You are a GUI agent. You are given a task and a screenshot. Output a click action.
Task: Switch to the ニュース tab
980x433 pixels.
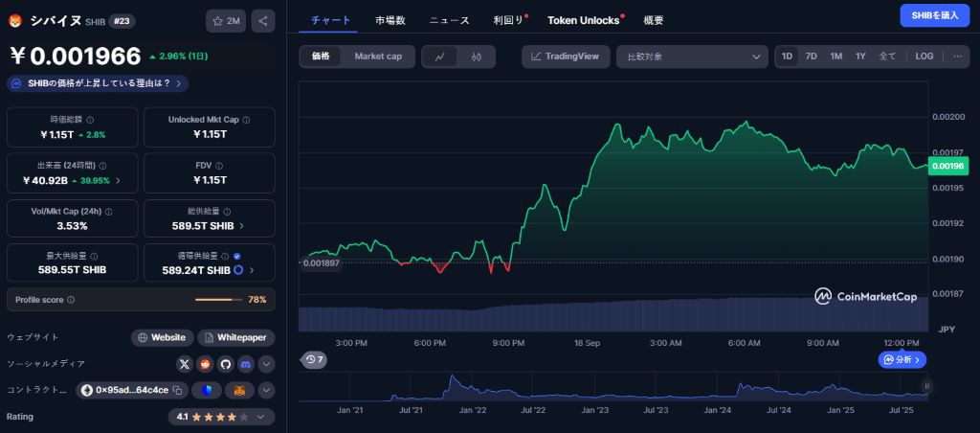449,20
